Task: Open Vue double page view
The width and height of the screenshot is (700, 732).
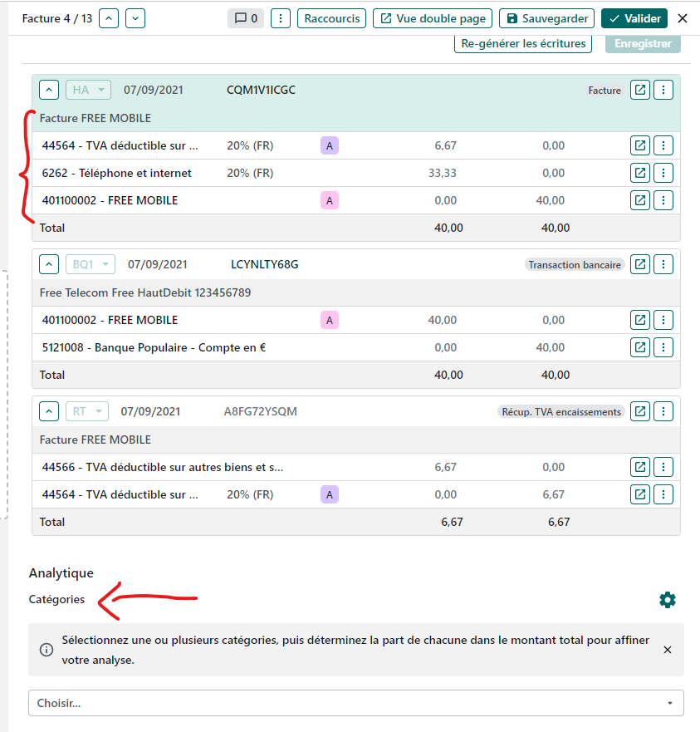Action: [433, 18]
